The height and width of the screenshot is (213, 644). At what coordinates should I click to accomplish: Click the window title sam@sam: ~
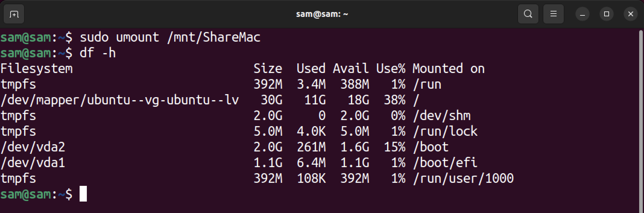point(322,14)
